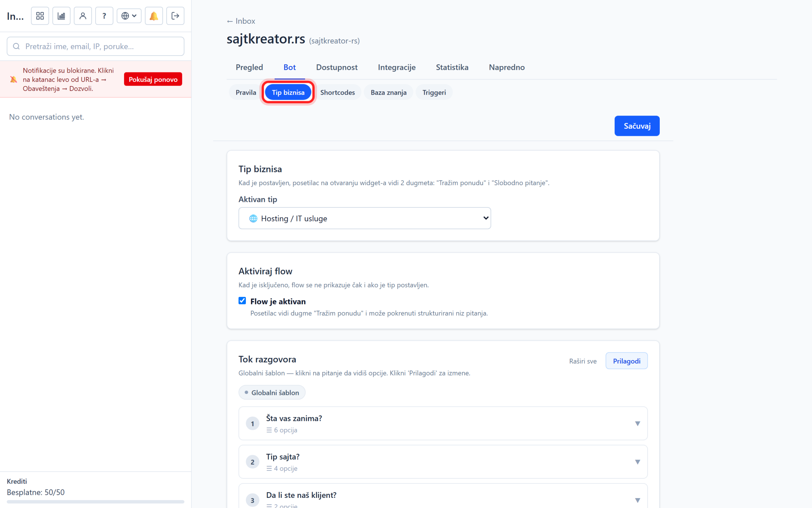Click the No conversations yet text
This screenshot has height=508, width=812.
coord(47,117)
